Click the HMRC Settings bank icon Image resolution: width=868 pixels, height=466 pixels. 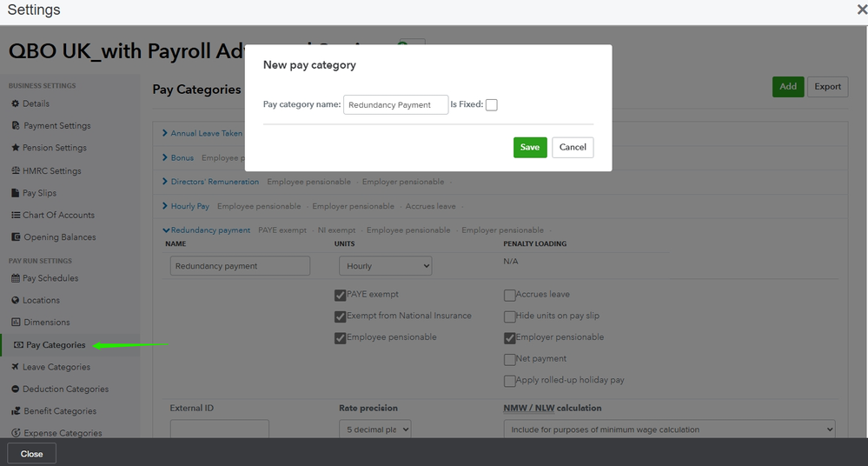[15, 170]
